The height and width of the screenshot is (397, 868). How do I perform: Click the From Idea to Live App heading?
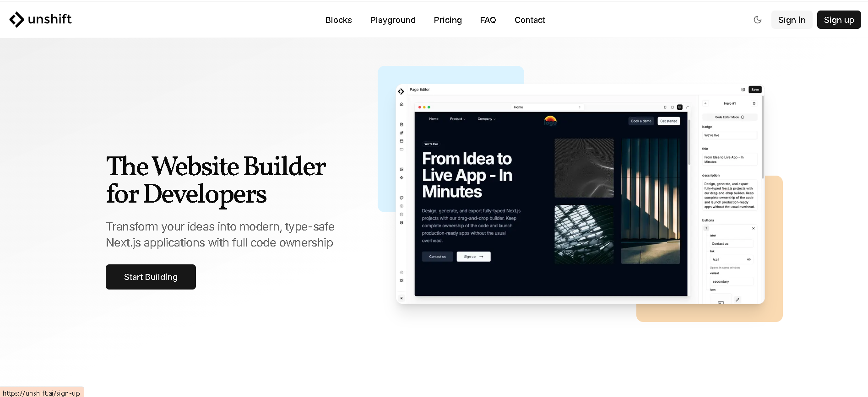(x=467, y=175)
